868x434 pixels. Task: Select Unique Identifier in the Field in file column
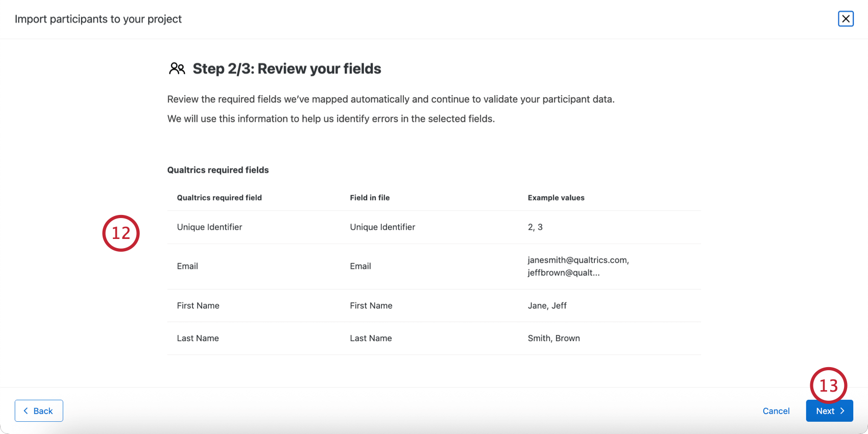tap(382, 227)
